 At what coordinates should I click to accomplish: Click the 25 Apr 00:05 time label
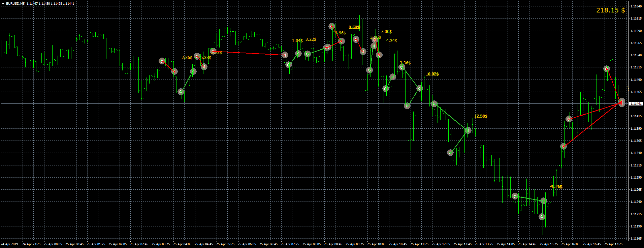[x=53, y=244]
